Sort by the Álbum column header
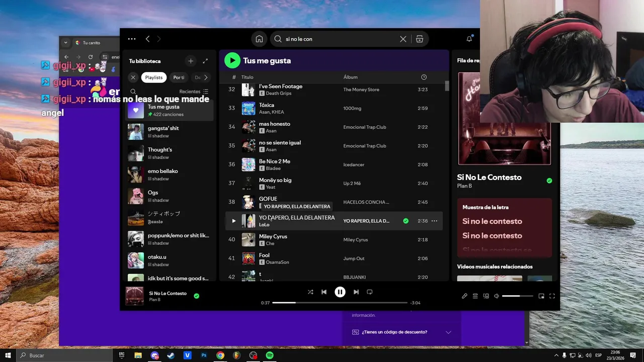This screenshot has height=362, width=644. click(351, 77)
